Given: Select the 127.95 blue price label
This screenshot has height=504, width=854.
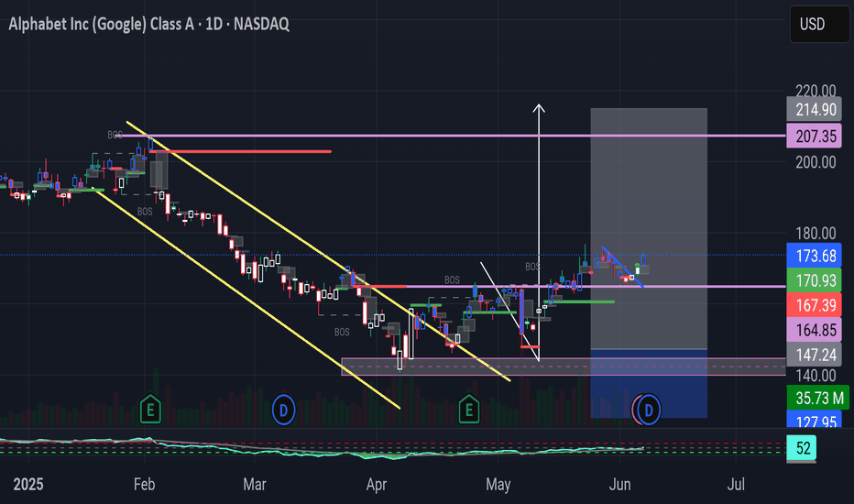Looking at the screenshot, I should tap(815, 420).
